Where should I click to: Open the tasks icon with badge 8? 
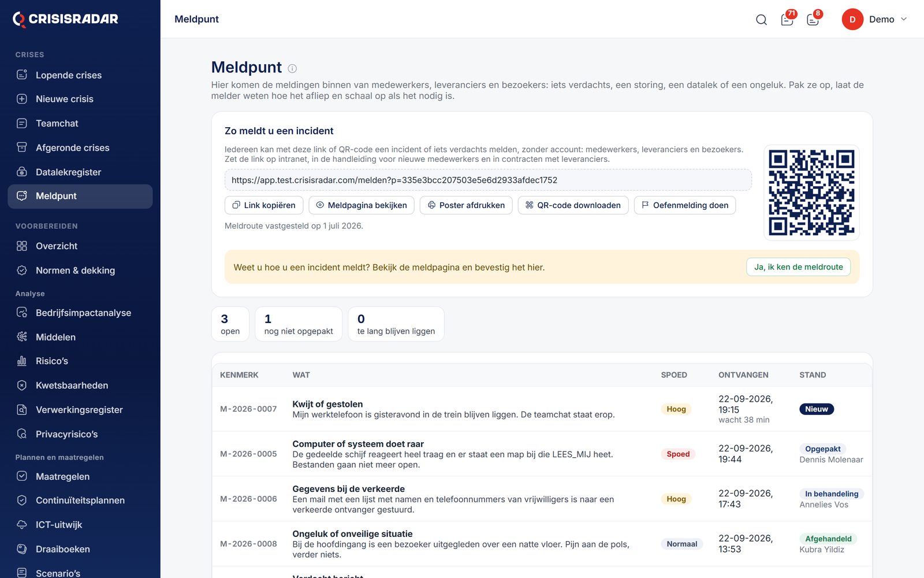point(813,20)
